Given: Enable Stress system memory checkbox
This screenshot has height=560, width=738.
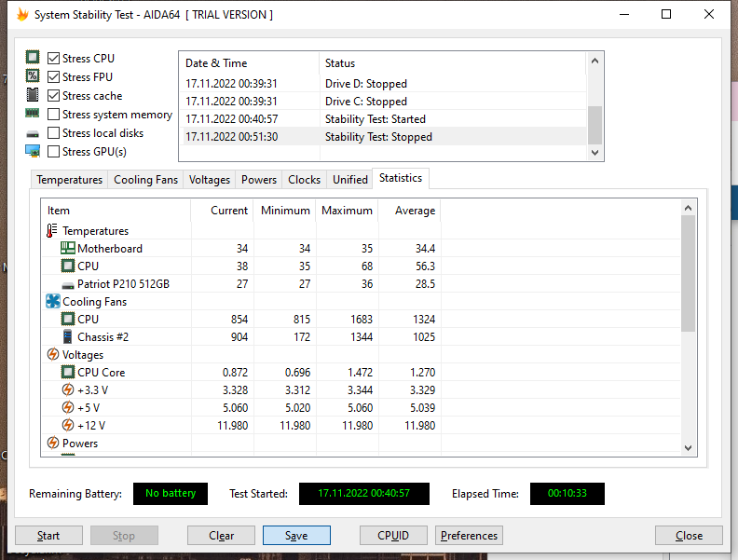Looking at the screenshot, I should (54, 115).
